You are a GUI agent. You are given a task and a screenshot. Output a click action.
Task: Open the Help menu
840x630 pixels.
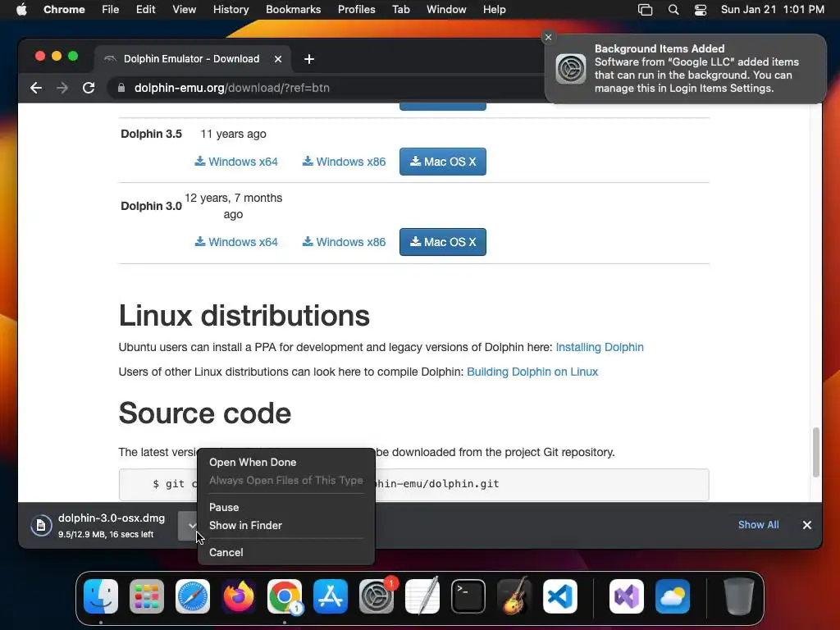(x=494, y=10)
